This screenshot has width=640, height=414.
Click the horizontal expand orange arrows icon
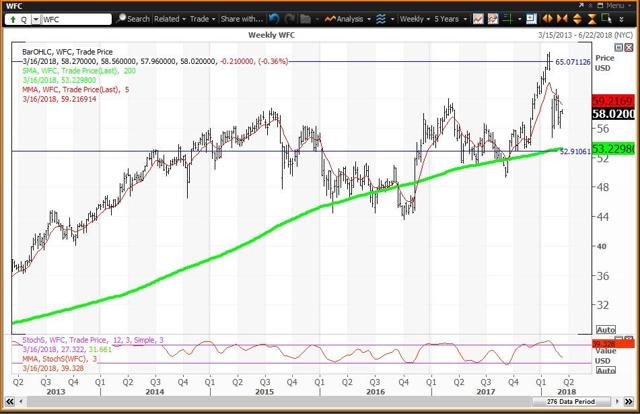pos(547,19)
